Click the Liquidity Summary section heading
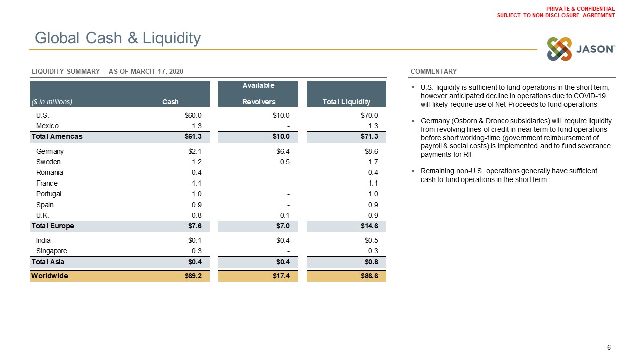Image resolution: width=644 pixels, height=362 pixels. [x=107, y=72]
